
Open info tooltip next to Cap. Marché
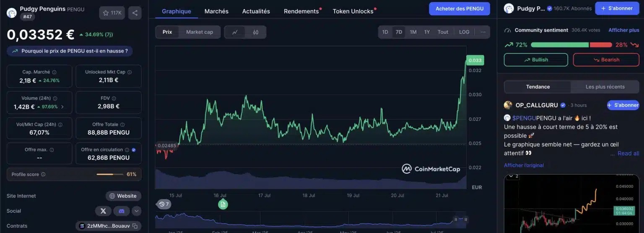[54, 72]
